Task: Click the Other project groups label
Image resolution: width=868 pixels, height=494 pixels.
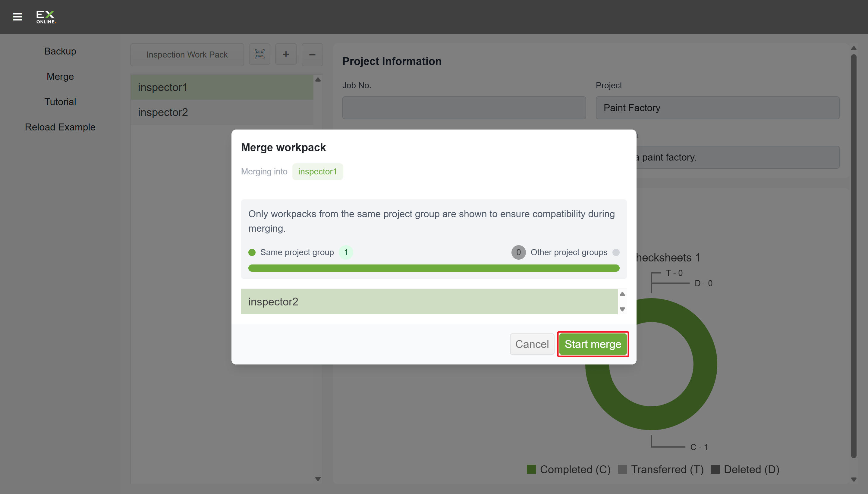Action: 569,252
